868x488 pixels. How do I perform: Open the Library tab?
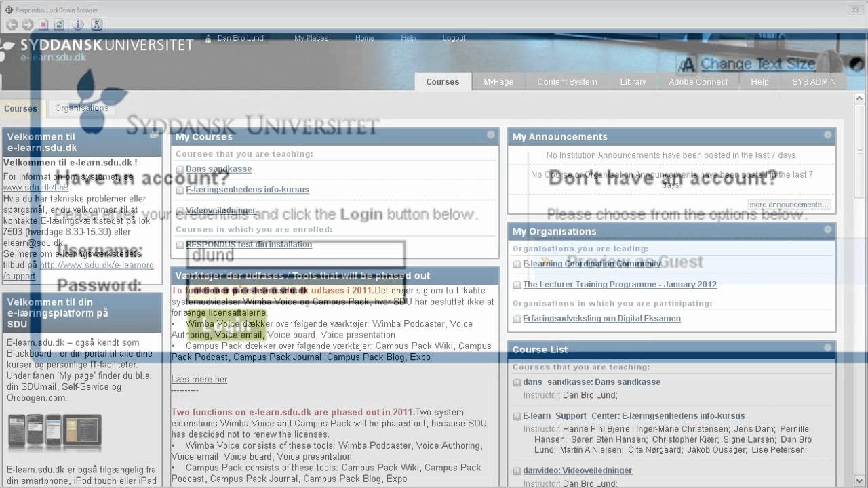tap(633, 81)
